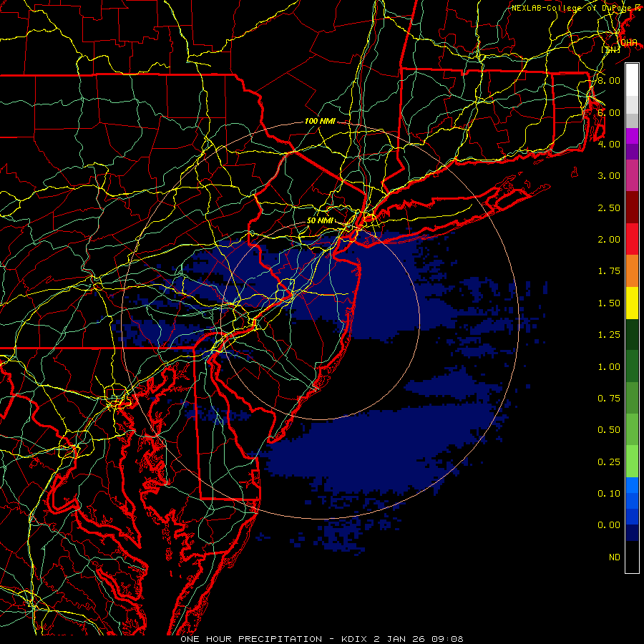Click the 2.00 legend value
Viewport: 644px width, 644px height.
[x=609, y=240]
